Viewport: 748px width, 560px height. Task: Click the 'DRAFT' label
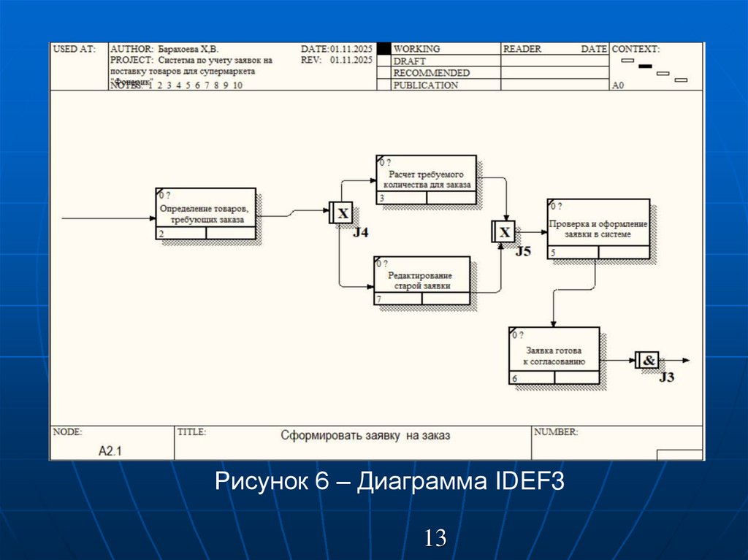409,61
